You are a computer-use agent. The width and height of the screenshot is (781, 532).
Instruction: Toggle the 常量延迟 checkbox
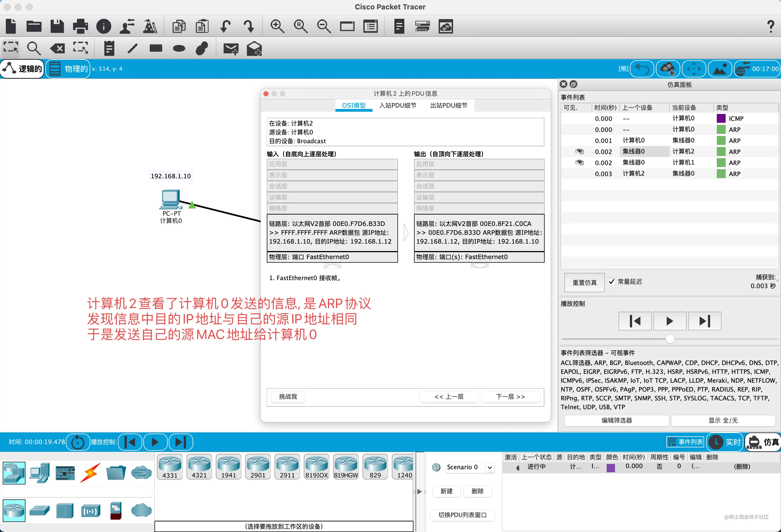click(611, 281)
